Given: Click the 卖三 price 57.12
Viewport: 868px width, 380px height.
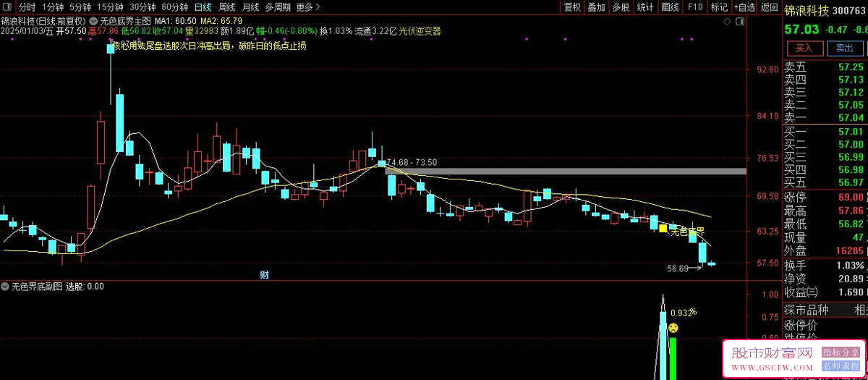Looking at the screenshot, I should (851, 93).
